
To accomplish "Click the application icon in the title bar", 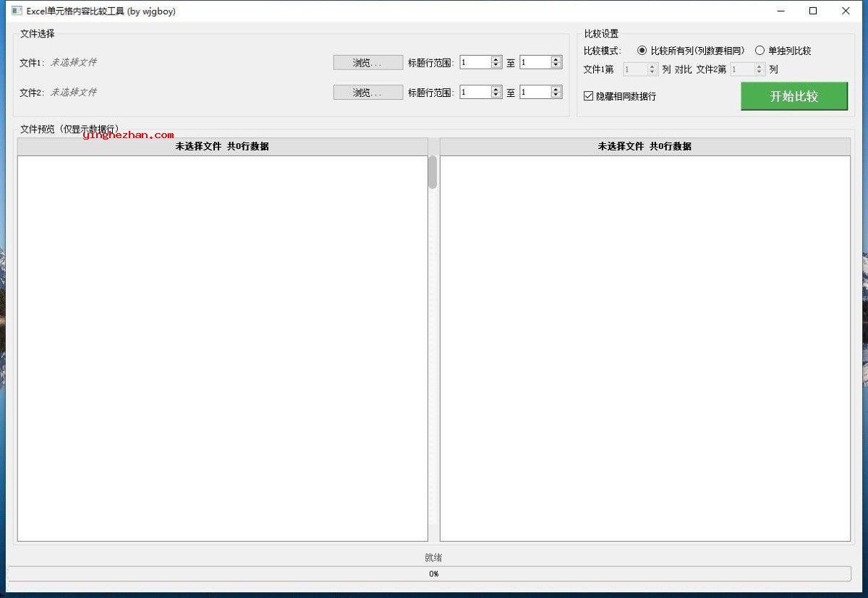I will point(17,11).
